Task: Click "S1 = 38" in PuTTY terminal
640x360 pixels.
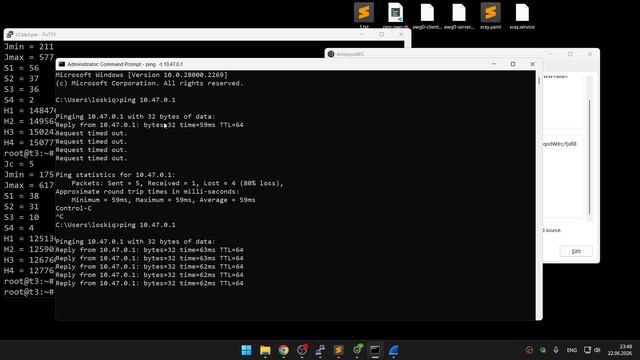Action: click(x=22, y=196)
